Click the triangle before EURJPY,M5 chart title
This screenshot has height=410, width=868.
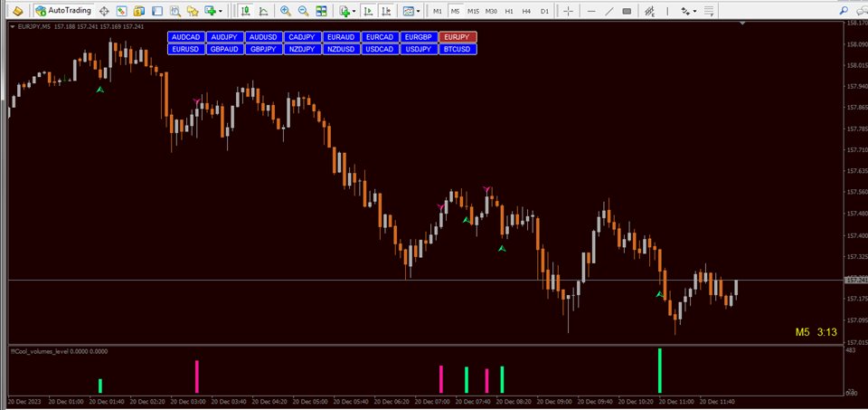(12, 26)
